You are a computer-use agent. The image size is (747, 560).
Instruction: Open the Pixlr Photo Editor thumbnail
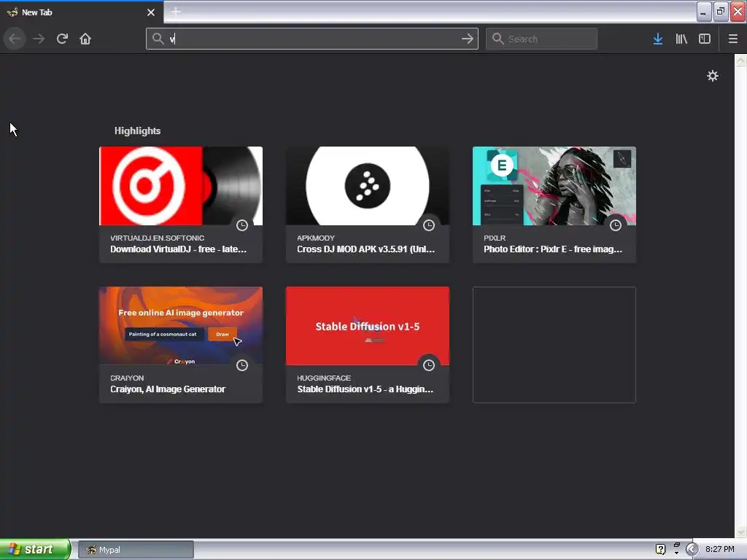(x=554, y=186)
